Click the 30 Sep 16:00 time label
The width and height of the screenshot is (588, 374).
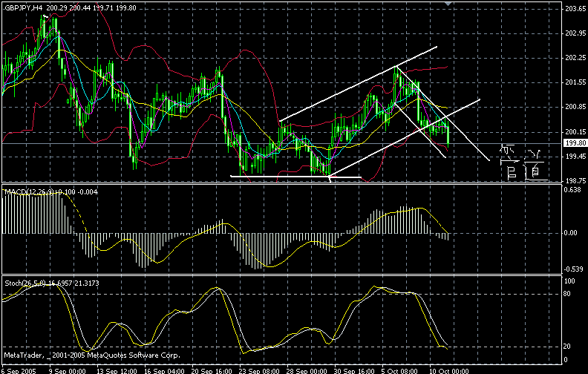[355, 371]
